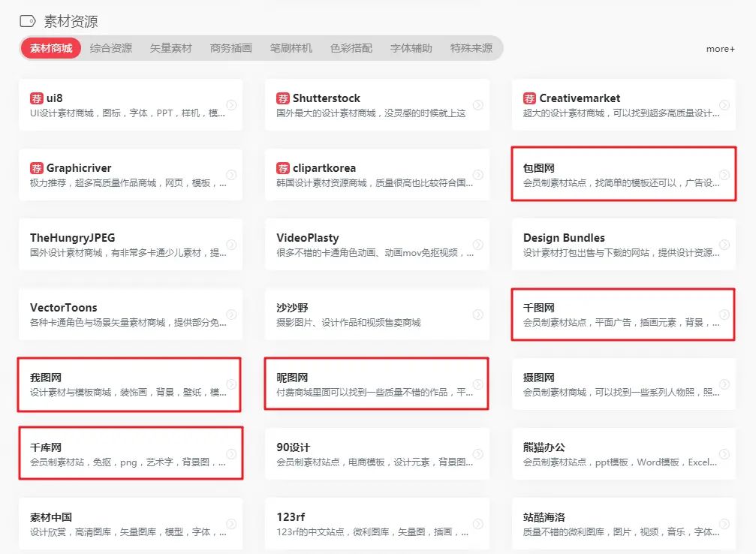
Task: Click the 荐 badge on the Creativemarket card
Action: [x=529, y=98]
